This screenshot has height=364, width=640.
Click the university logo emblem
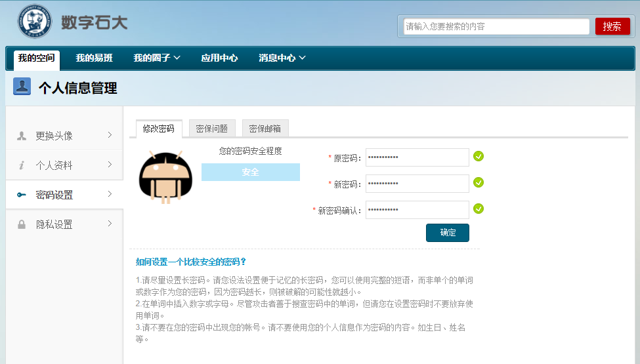click(35, 22)
